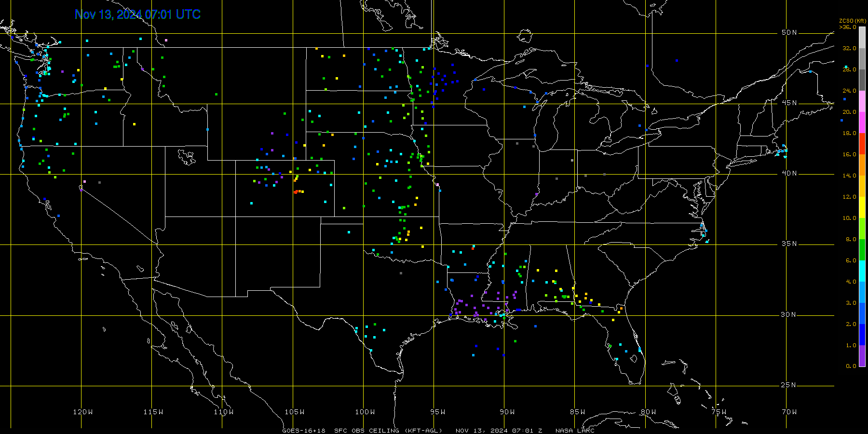Click the 120W longitude label
The height and width of the screenshot is (434, 868).
82,412
